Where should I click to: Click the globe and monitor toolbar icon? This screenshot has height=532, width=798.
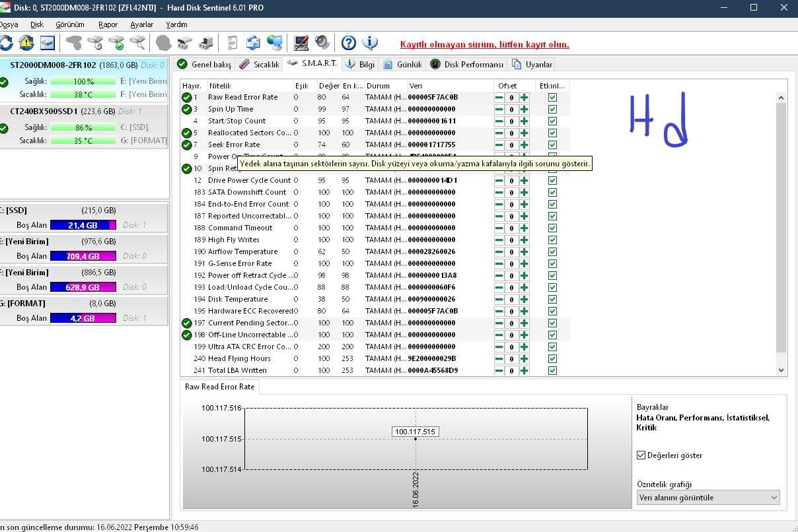[x=275, y=43]
